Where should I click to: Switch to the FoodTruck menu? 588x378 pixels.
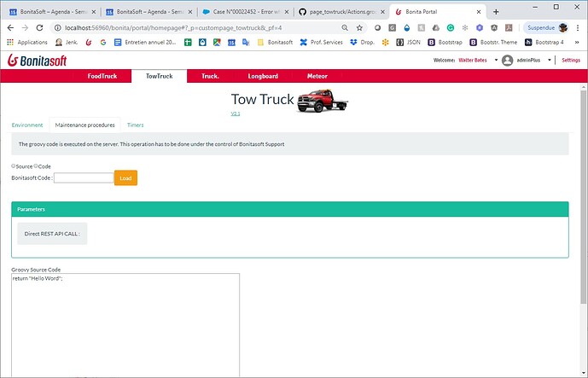click(x=102, y=76)
